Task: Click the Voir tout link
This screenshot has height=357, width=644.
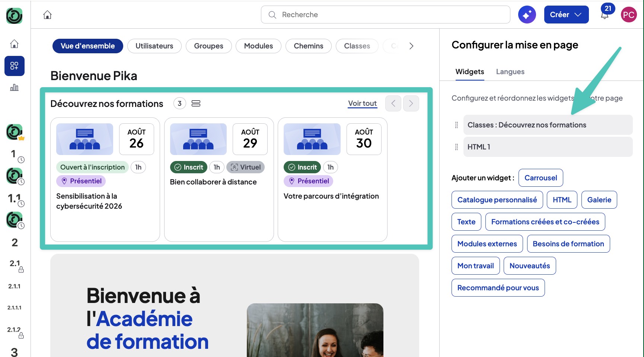Action: (363, 104)
